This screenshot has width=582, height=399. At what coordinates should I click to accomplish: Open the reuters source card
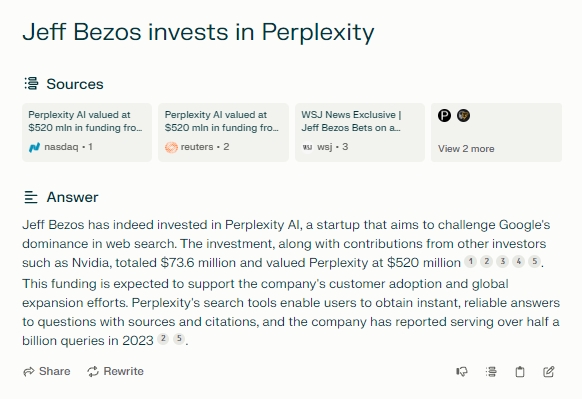pos(223,132)
